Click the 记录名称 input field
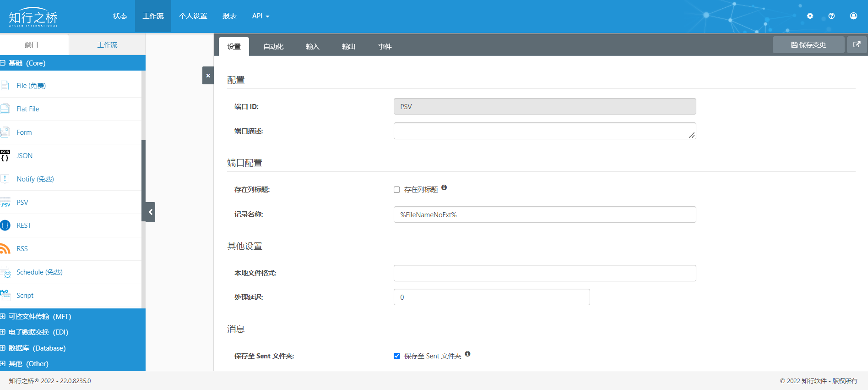Screen dimensions: 868x390 click(x=545, y=214)
